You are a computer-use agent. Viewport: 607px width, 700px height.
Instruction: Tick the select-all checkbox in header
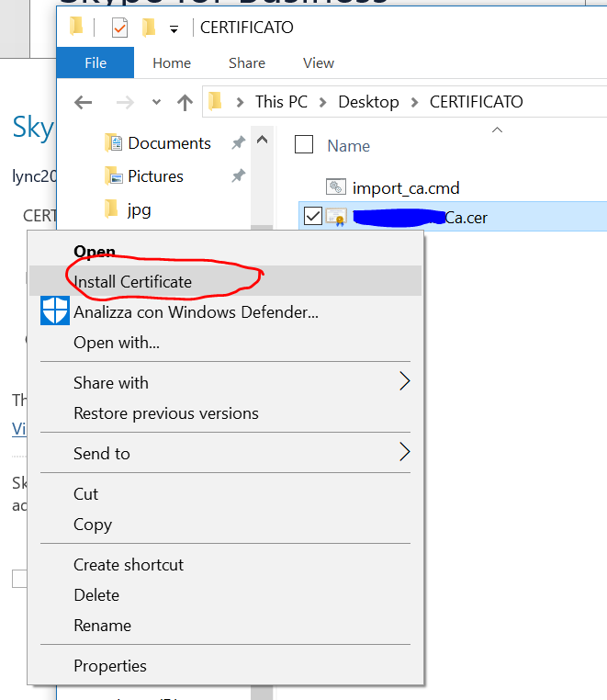304,144
